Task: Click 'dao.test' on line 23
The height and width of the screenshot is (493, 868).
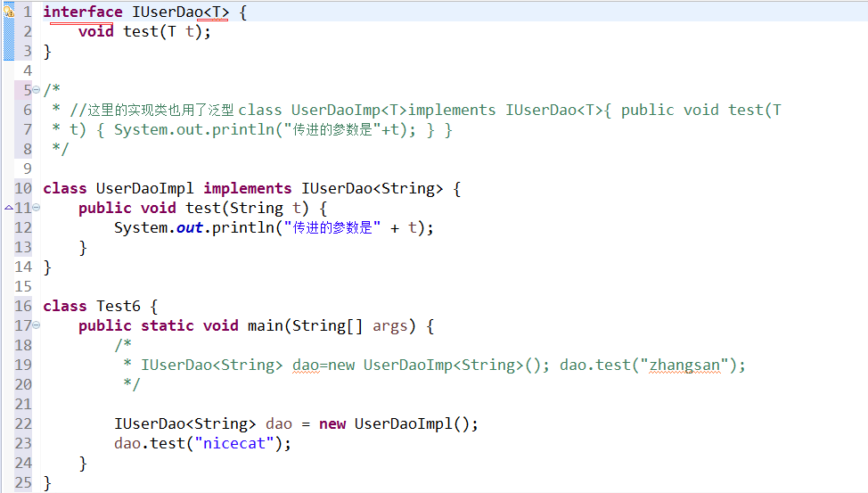Action: [150, 444]
